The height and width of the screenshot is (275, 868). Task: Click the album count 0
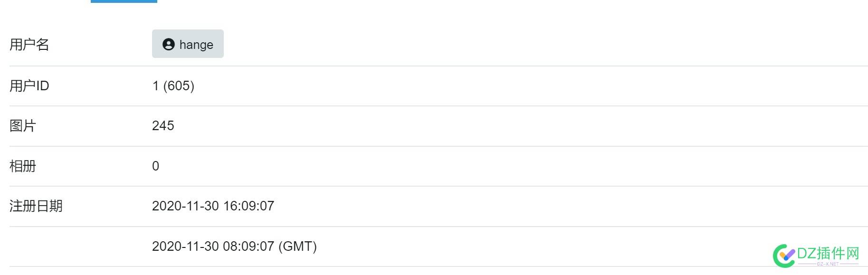pos(155,166)
